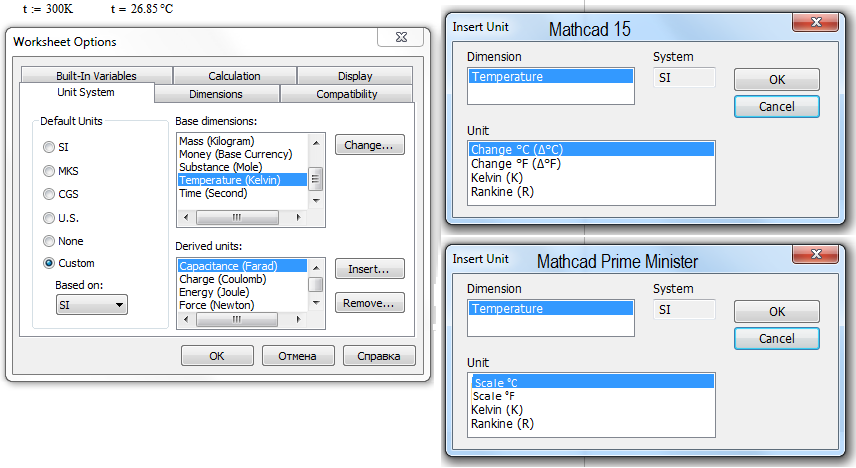Click the Справка help button

[x=379, y=356]
